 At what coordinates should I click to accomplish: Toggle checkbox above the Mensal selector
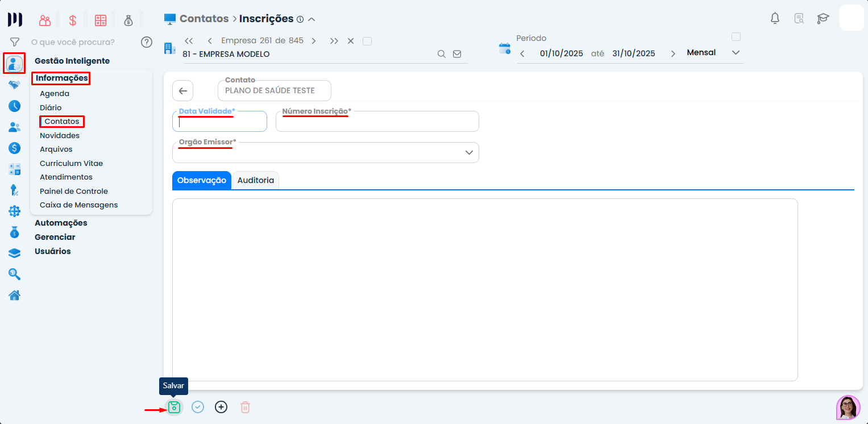point(736,37)
